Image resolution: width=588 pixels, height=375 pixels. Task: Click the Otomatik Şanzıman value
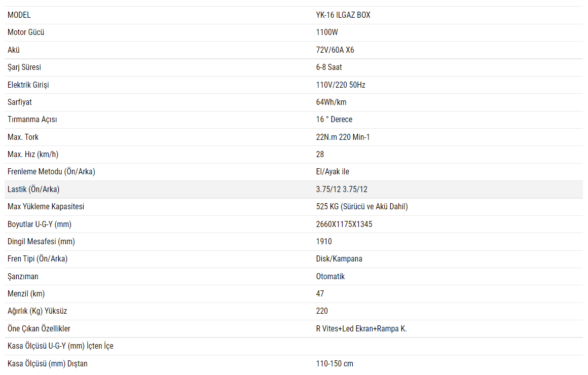330,277
